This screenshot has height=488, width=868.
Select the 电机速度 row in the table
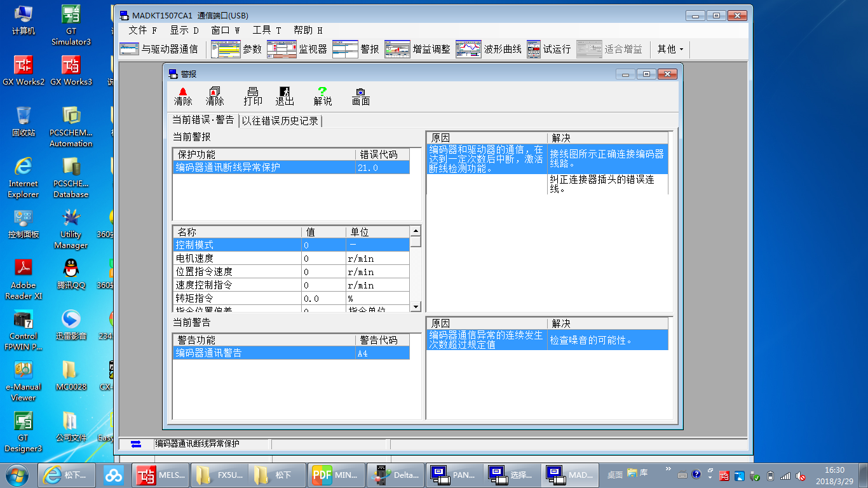pos(194,259)
